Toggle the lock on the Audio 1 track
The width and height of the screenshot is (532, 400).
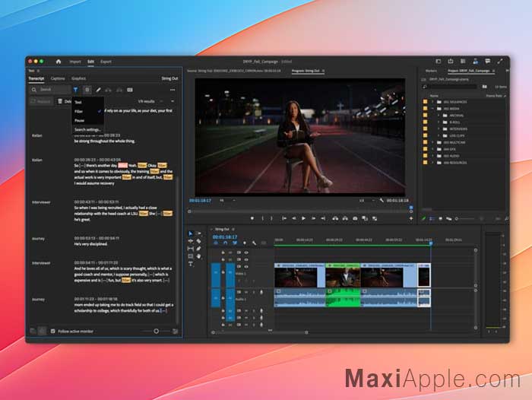click(223, 298)
